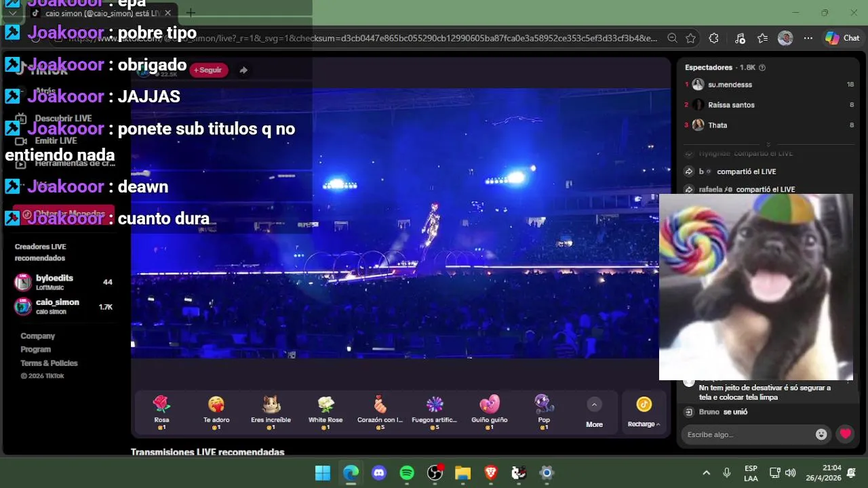Open Spotify from taskbar
Viewport: 868px width, 488px height.
click(x=407, y=473)
